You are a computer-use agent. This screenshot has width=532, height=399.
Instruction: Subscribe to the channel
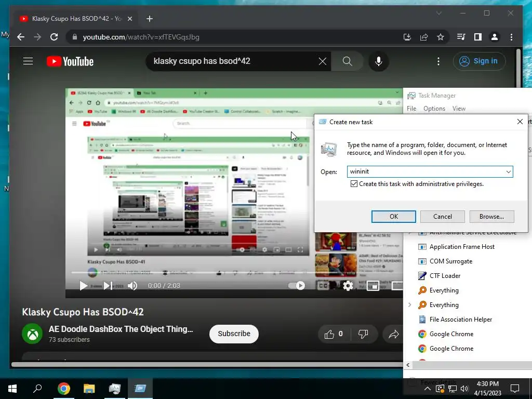point(234,334)
